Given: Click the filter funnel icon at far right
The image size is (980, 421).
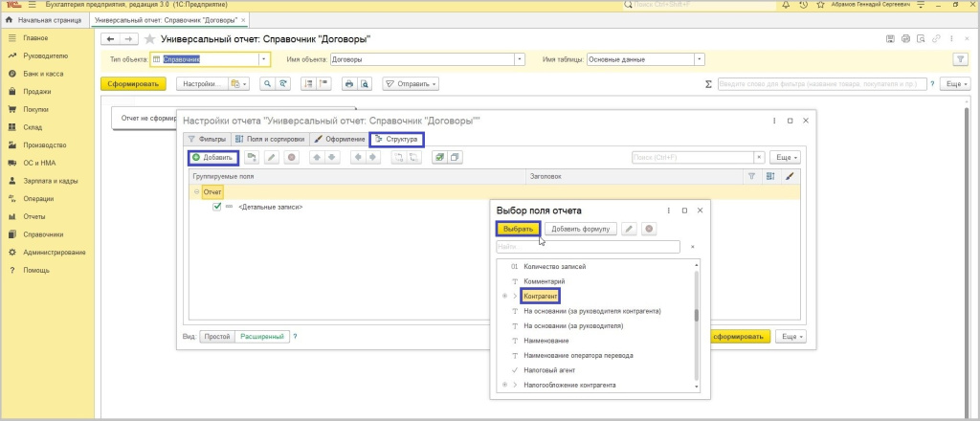Looking at the screenshot, I should coord(960,59).
